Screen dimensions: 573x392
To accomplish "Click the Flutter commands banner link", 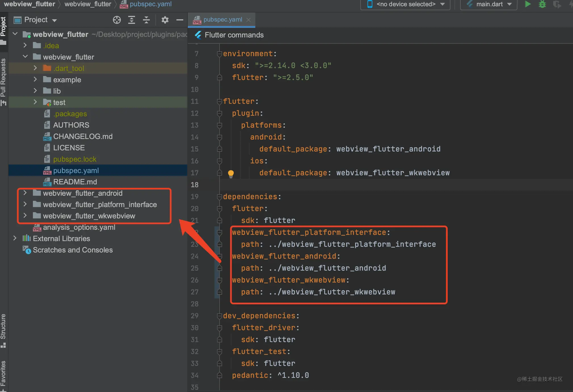I will click(234, 35).
